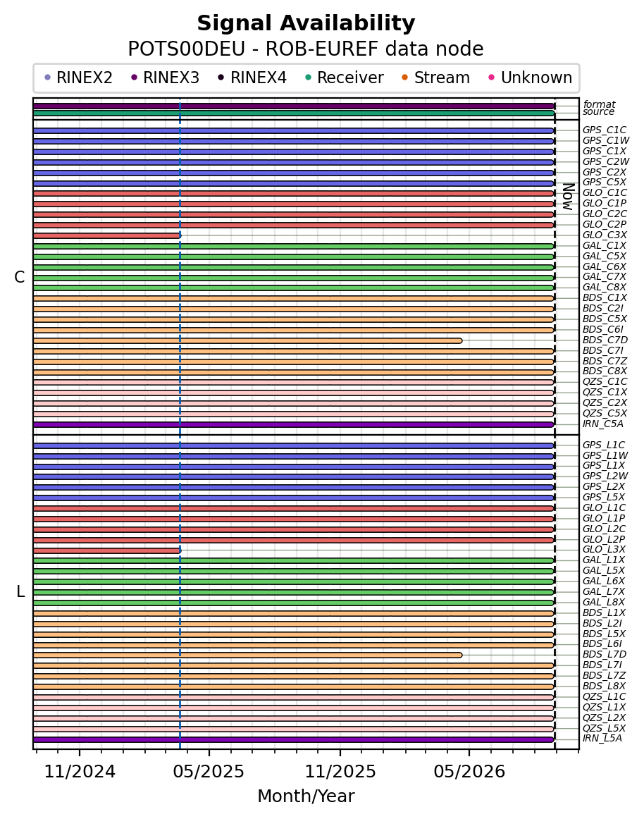Click the BDS_L1X label
644x819 pixels.
tap(605, 612)
